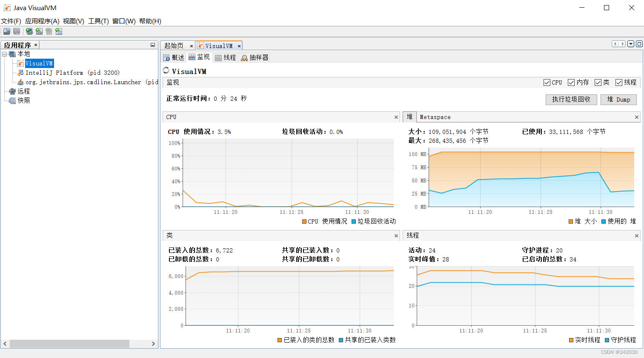
Task: Click the 正常运行时间 uptime value
Action: (230, 99)
